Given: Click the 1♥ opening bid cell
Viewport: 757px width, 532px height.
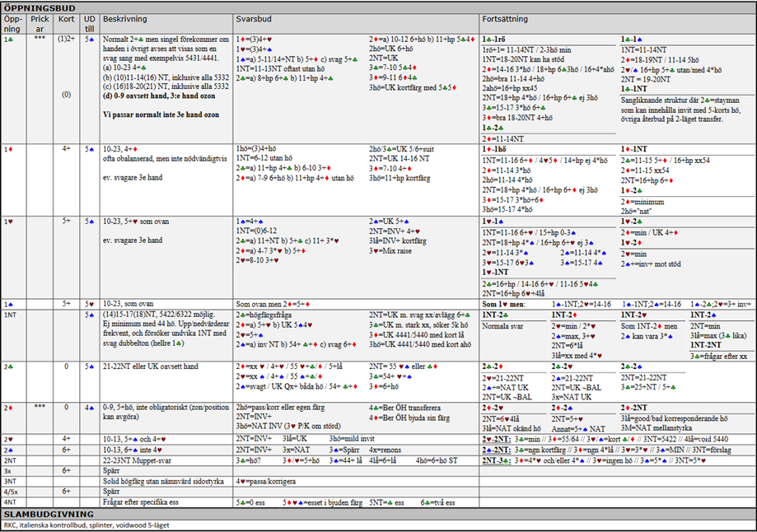Looking at the screenshot, I should (7, 222).
